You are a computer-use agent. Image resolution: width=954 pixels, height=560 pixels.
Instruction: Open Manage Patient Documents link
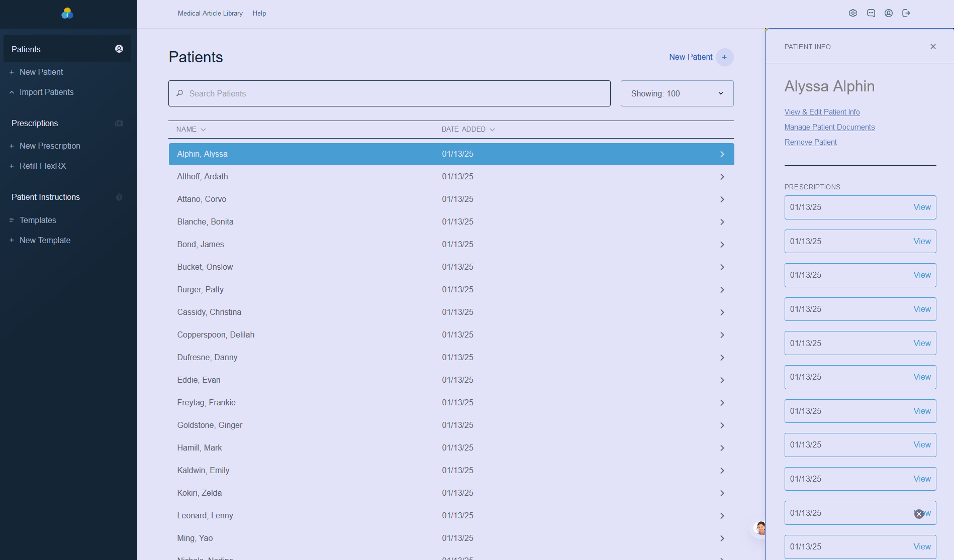(829, 127)
